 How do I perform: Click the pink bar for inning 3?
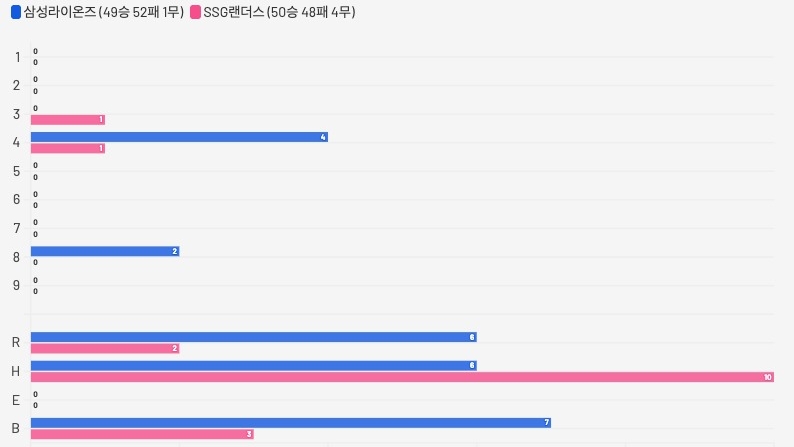[x=67, y=120]
